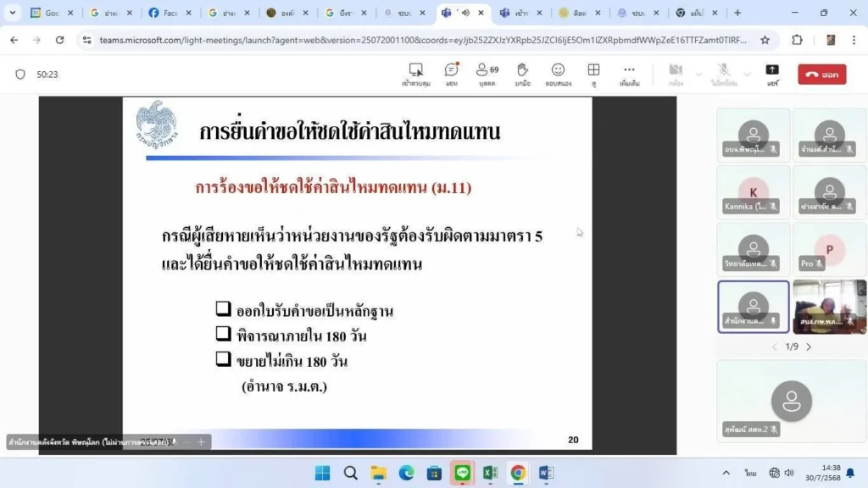Viewport: 868px width, 488px height.
Task: Show the participants list with 69 people
Action: (x=487, y=75)
